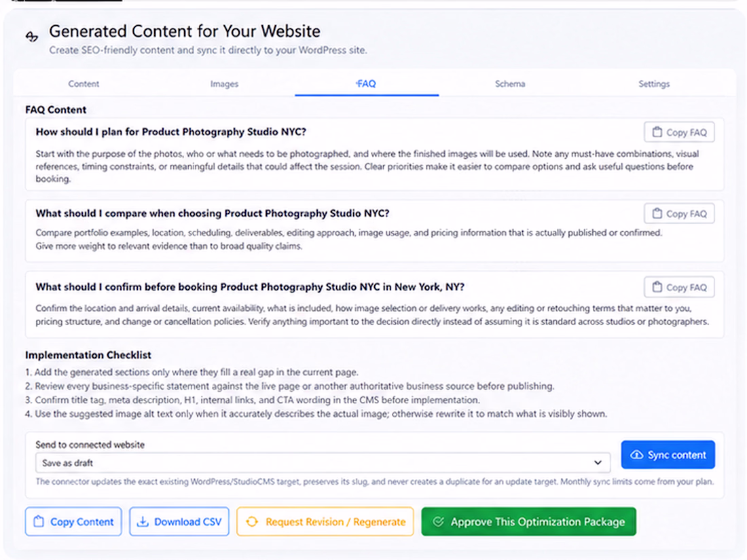Click the heading 'Generated Content for Your Website'
This screenshot has width=747, height=560.
coord(185,31)
